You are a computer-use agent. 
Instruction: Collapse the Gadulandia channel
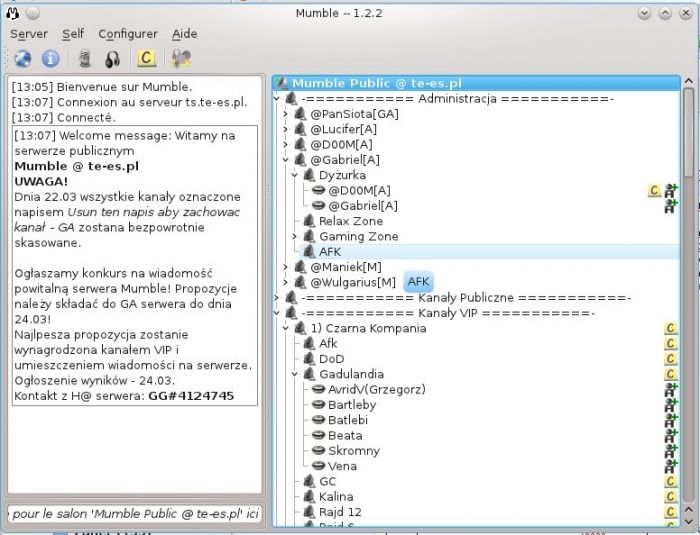[x=295, y=374]
